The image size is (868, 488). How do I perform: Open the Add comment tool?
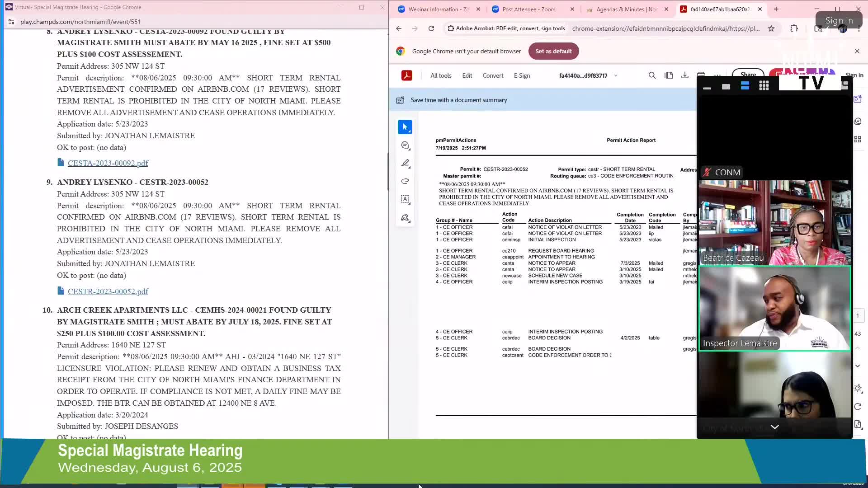point(405,145)
